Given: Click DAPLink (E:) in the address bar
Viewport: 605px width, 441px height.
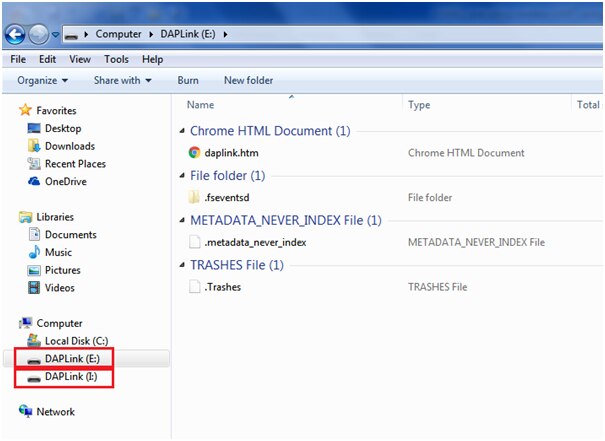Looking at the screenshot, I should pyautogui.click(x=188, y=34).
